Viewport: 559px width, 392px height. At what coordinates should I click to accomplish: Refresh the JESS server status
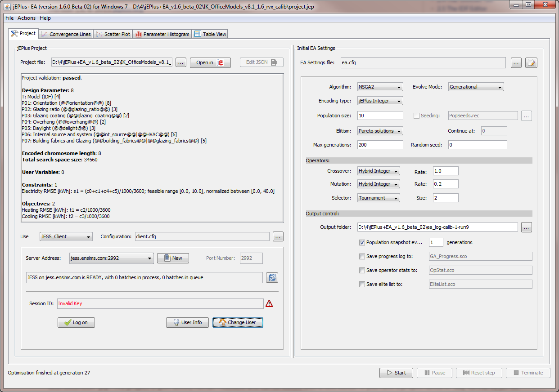pos(272,277)
